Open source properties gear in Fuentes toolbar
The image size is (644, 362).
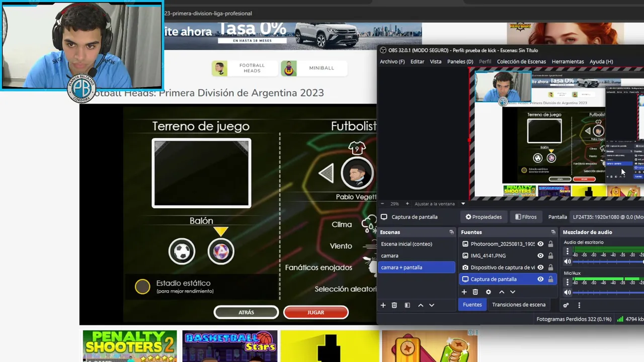(488, 292)
